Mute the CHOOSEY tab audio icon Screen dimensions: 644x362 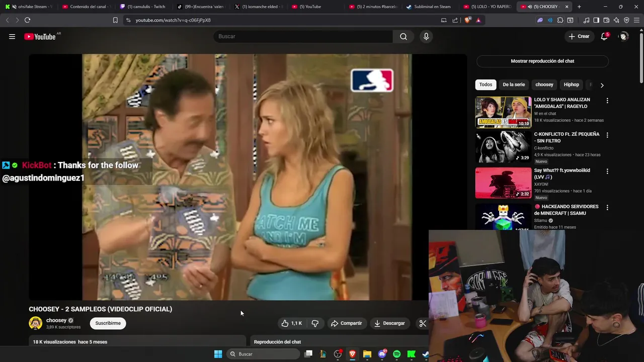click(530, 7)
